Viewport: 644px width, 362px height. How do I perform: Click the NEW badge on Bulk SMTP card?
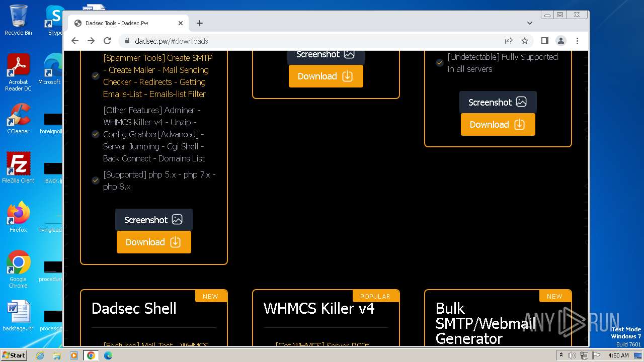pos(554,296)
